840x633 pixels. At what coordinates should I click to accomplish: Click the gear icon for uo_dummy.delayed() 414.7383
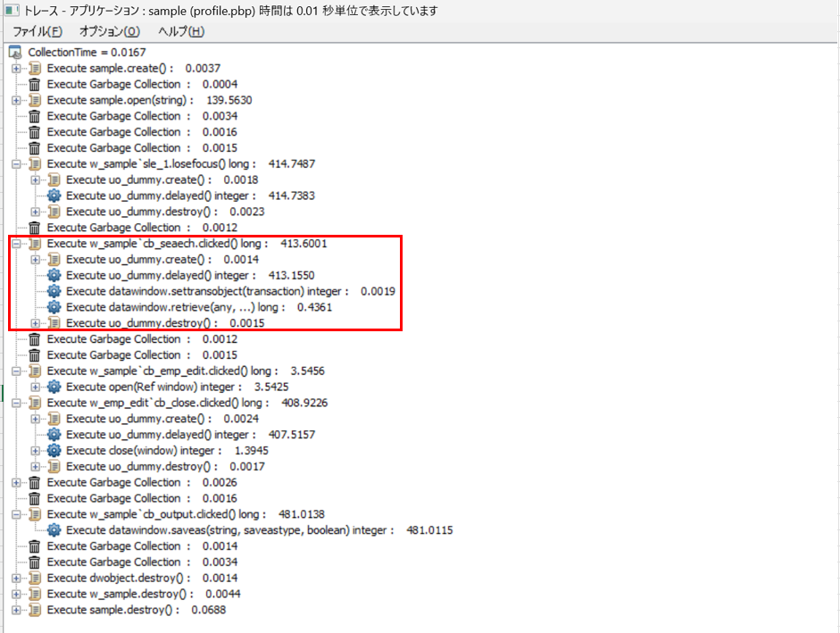pos(54,196)
